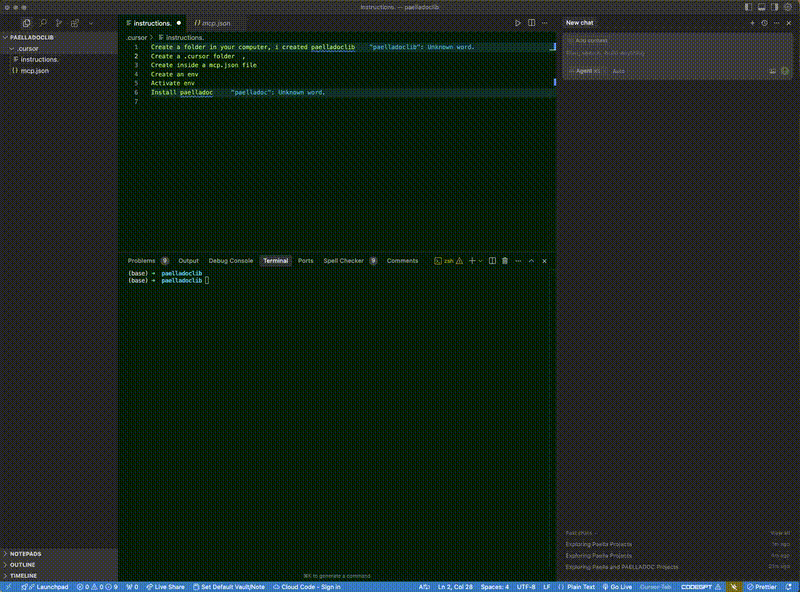Viewport: 800px width, 592px height.
Task: Run the instructions file with the play button
Action: coord(517,22)
